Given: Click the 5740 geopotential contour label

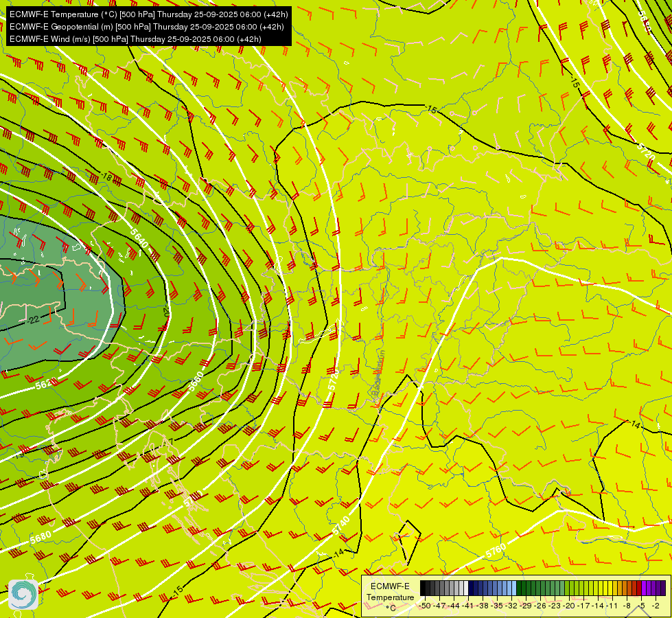Looking at the screenshot, I should (x=342, y=526).
